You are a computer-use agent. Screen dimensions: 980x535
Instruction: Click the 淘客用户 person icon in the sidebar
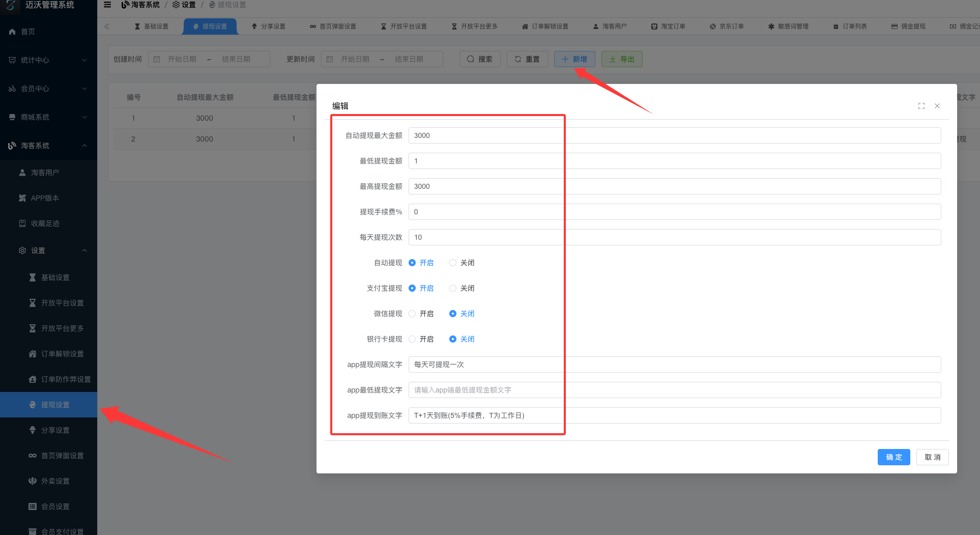point(22,173)
